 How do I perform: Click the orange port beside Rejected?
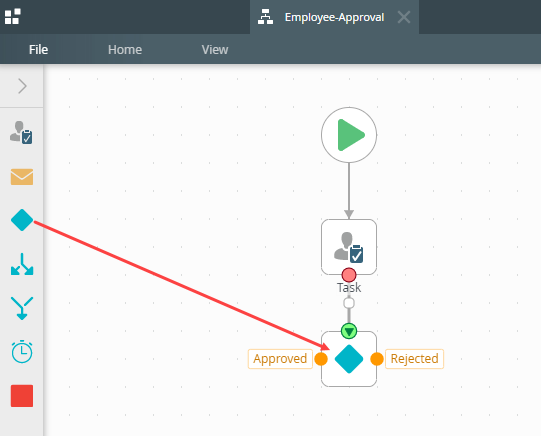tap(377, 359)
